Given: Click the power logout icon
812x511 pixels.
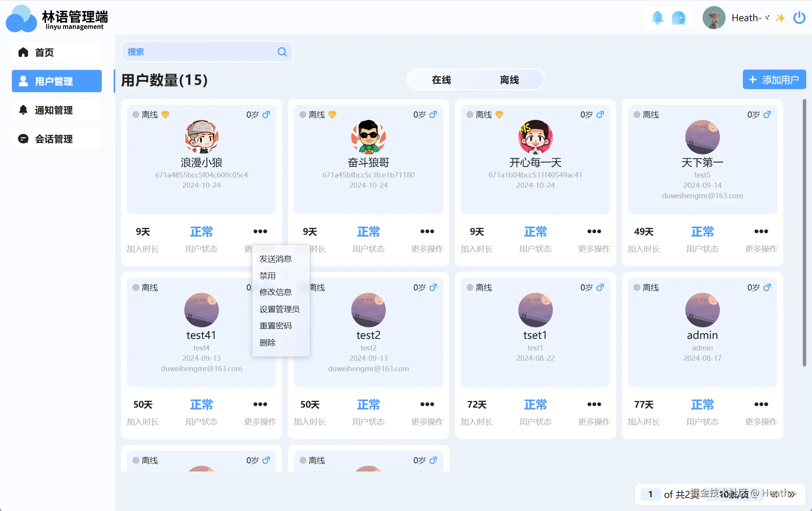Looking at the screenshot, I should pyautogui.click(x=799, y=18).
